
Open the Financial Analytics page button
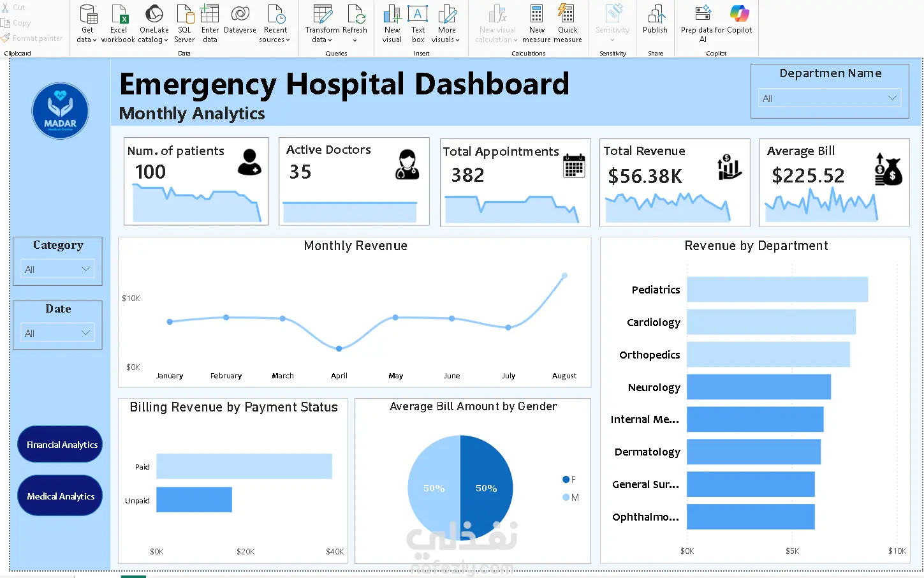tap(60, 444)
